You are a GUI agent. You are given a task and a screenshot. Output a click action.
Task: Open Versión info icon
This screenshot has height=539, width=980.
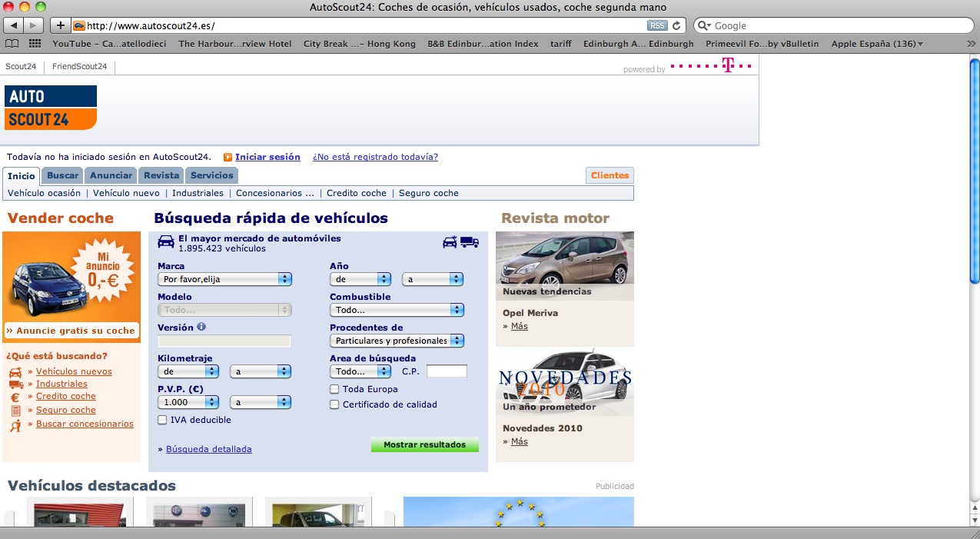[201, 327]
